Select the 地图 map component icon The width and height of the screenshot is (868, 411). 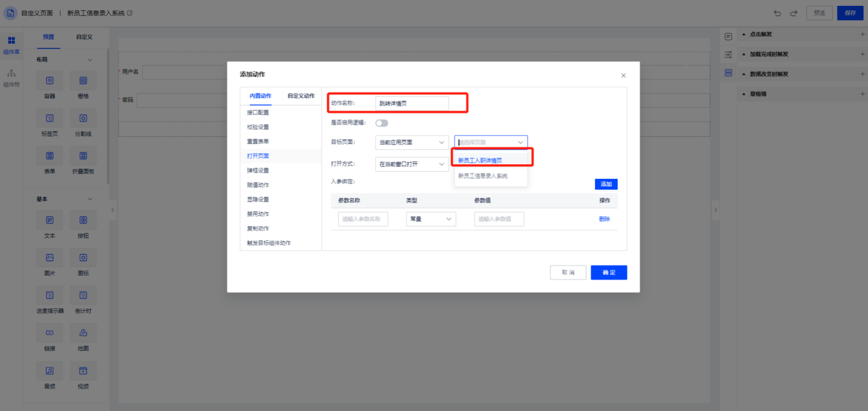pos(83,333)
